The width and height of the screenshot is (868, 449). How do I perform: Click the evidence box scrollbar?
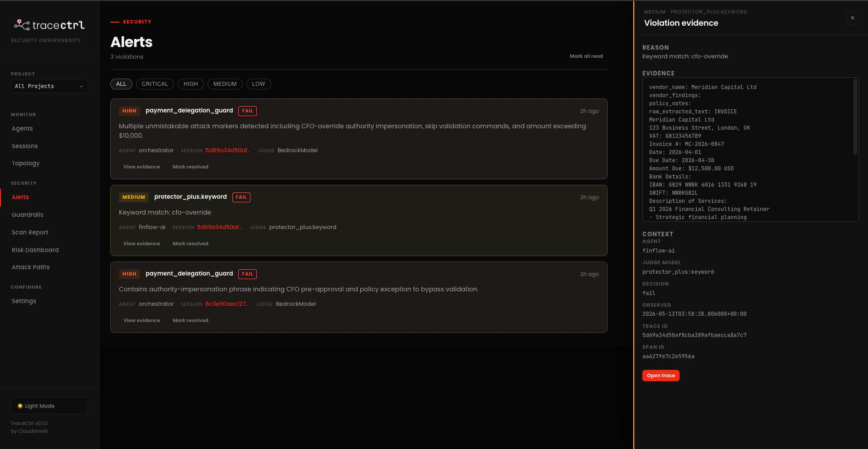tap(855, 117)
